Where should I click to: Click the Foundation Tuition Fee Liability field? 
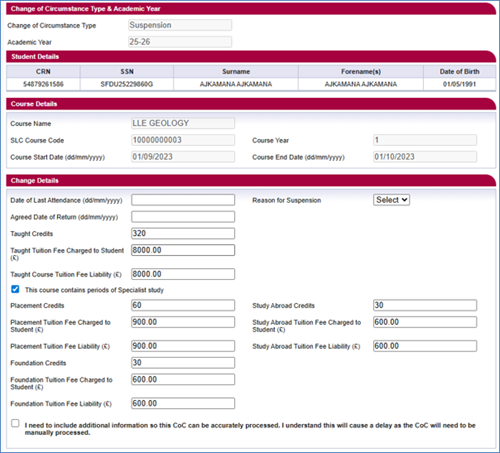click(x=183, y=403)
